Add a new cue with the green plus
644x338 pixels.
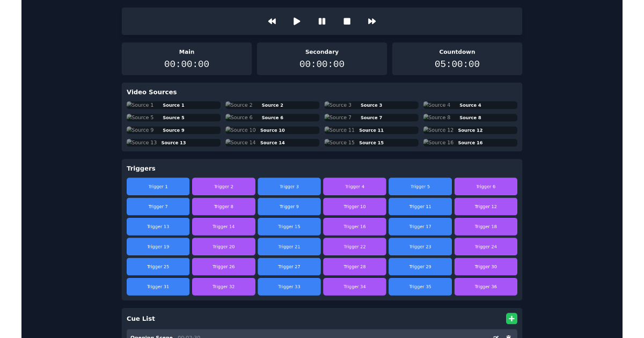(x=511, y=318)
